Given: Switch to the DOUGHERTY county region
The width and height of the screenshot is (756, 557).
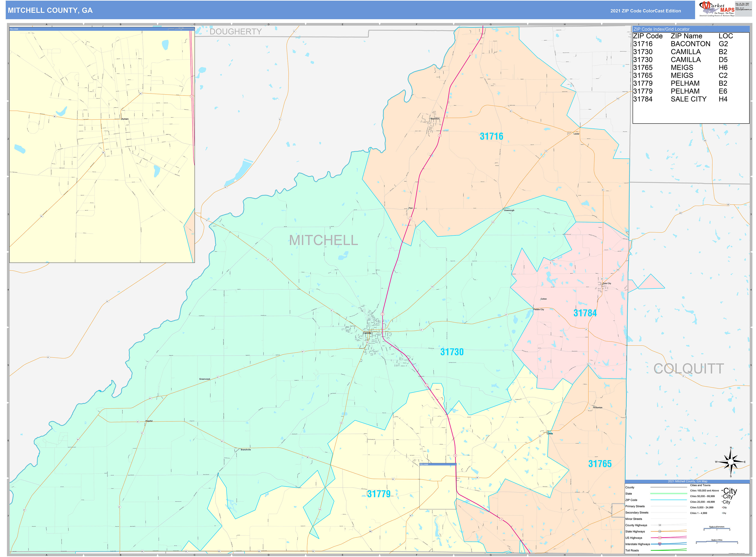Looking at the screenshot, I should coord(236,32).
